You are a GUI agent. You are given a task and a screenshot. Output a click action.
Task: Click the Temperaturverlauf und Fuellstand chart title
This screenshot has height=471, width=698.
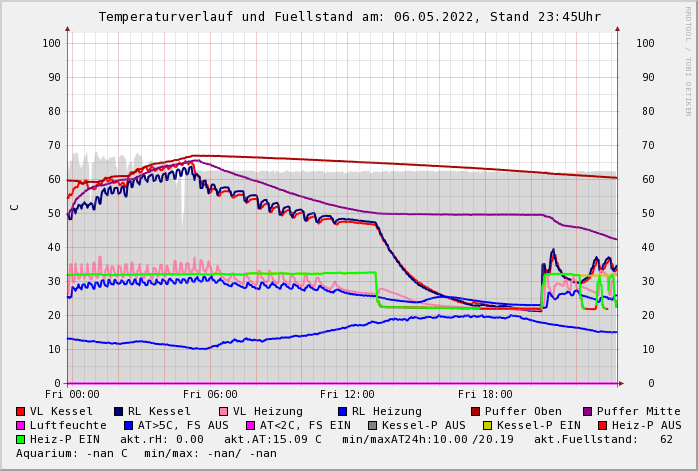pyautogui.click(x=349, y=17)
